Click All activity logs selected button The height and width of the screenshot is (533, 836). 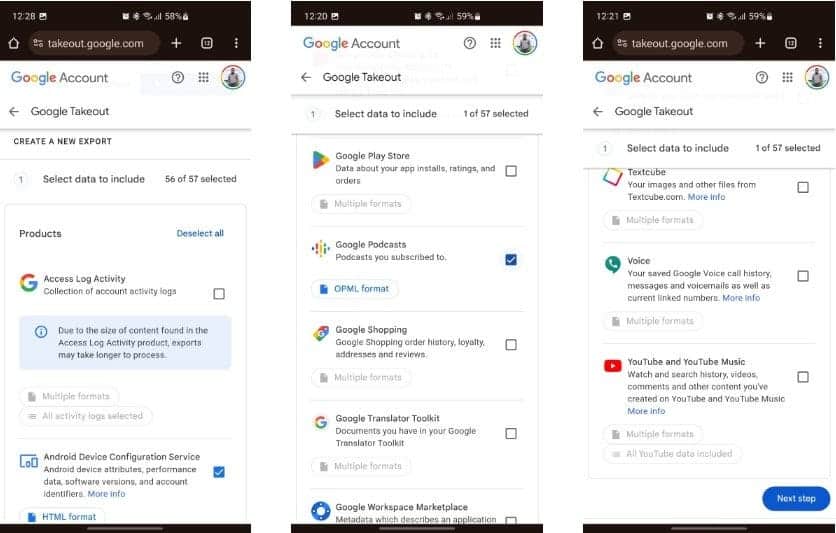pyautogui.click(x=86, y=416)
